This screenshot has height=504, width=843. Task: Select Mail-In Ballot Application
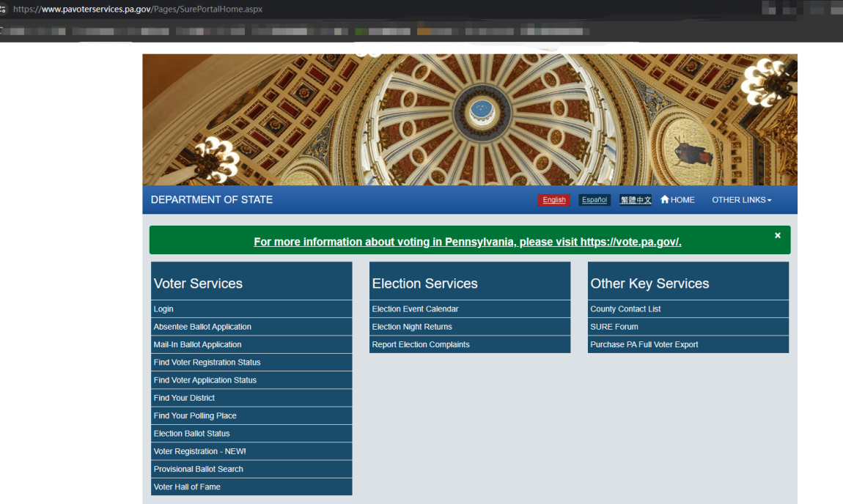197,344
